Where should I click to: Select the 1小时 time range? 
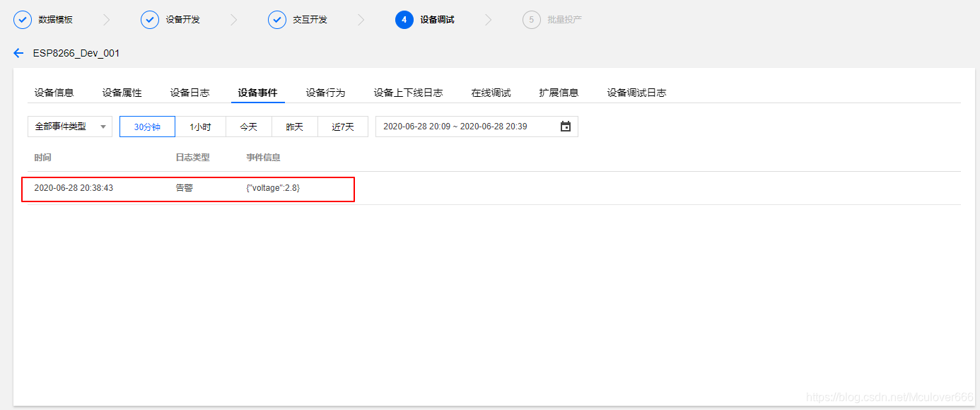click(x=201, y=127)
